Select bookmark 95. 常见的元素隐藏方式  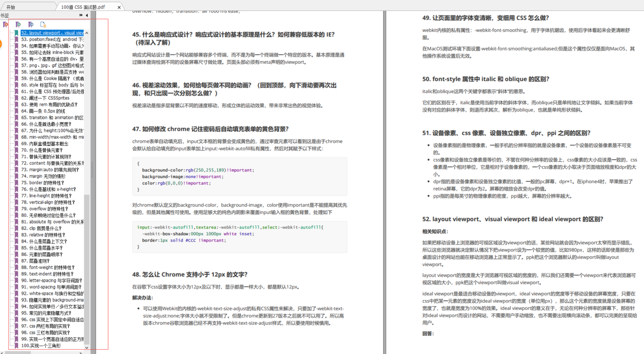46,314
